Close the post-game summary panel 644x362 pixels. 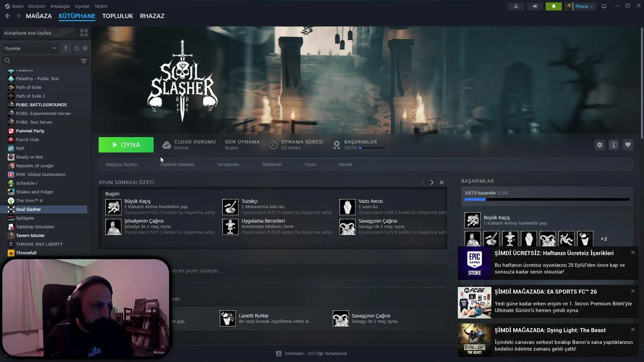coord(442,183)
